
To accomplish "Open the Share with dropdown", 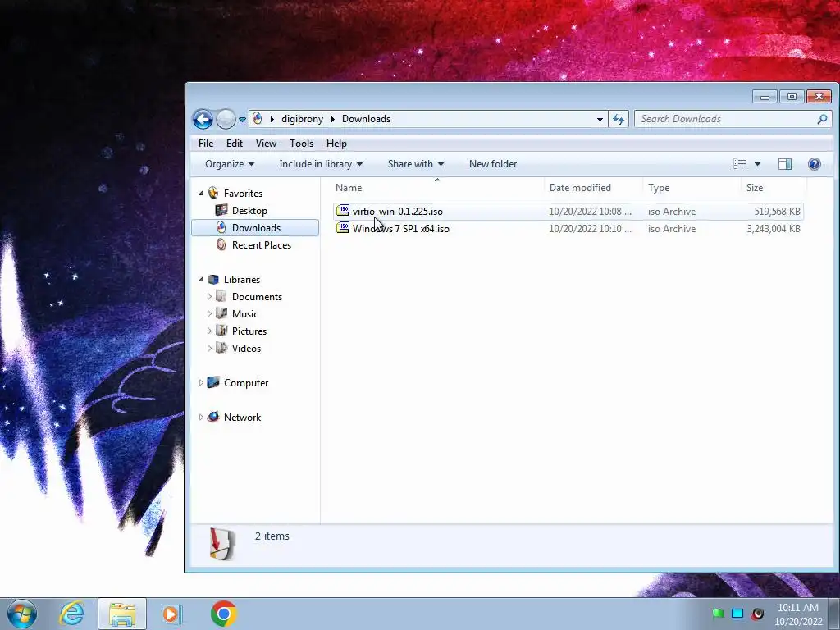I will coord(415,164).
